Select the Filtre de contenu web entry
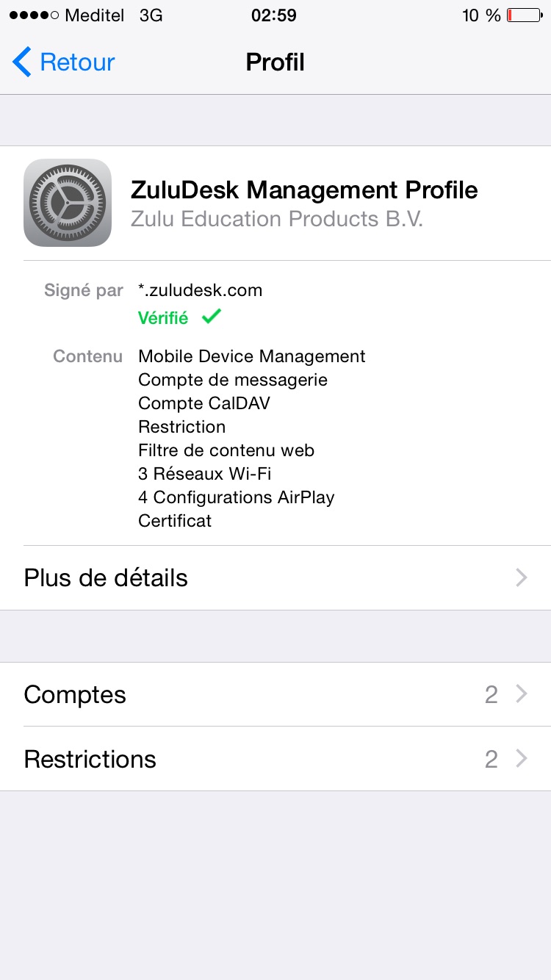 (224, 450)
